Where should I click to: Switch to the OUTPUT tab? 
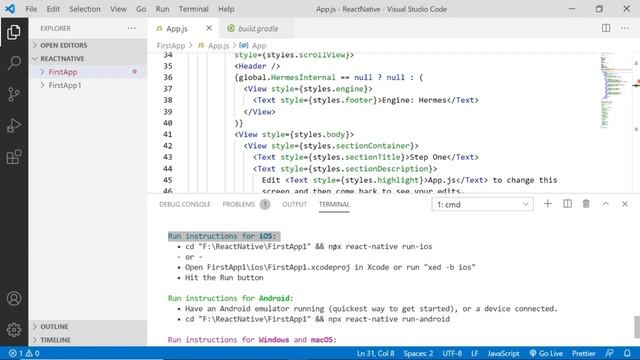294,204
